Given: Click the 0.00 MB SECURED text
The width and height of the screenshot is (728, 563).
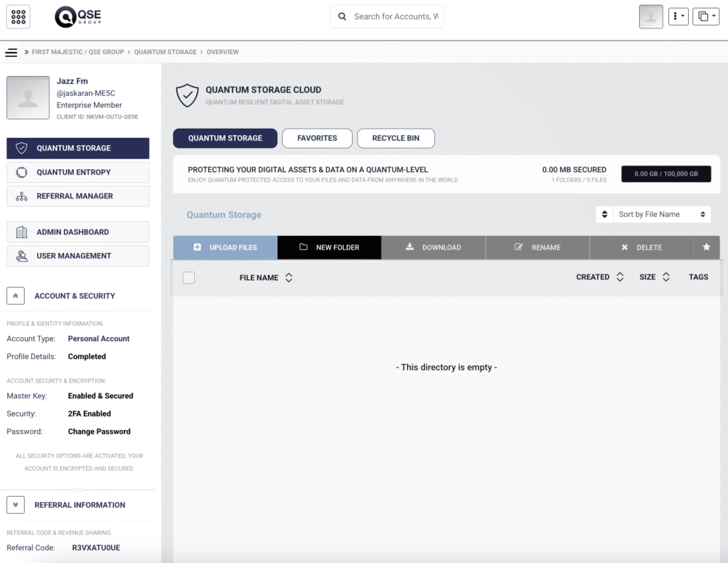Looking at the screenshot, I should (574, 170).
